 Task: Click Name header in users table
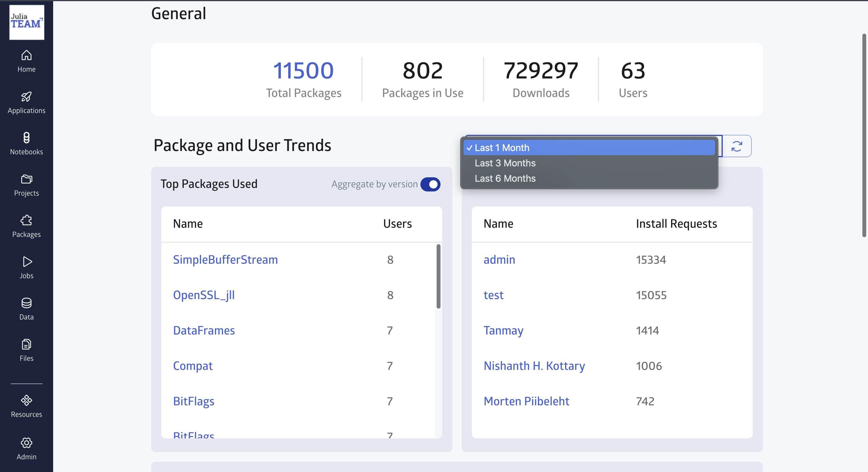498,224
